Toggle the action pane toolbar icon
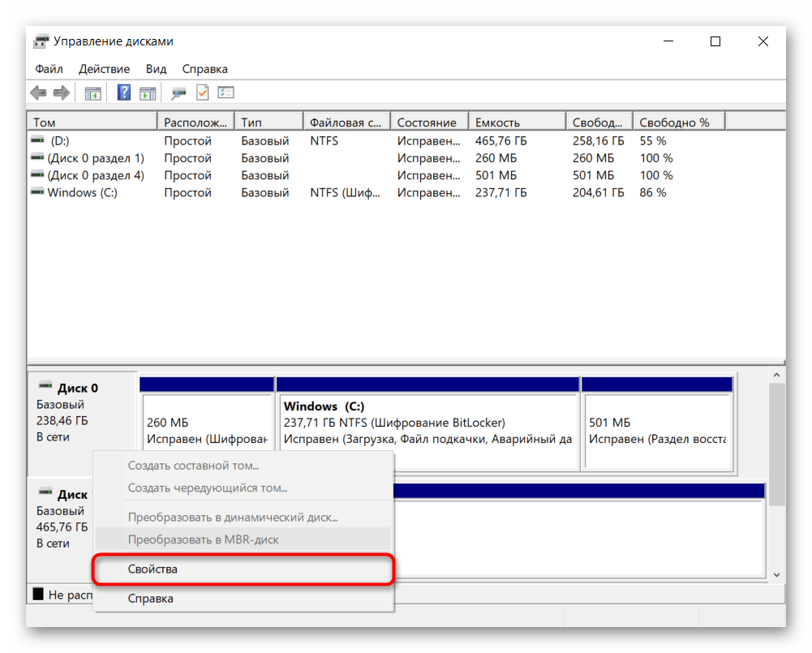 (147, 93)
